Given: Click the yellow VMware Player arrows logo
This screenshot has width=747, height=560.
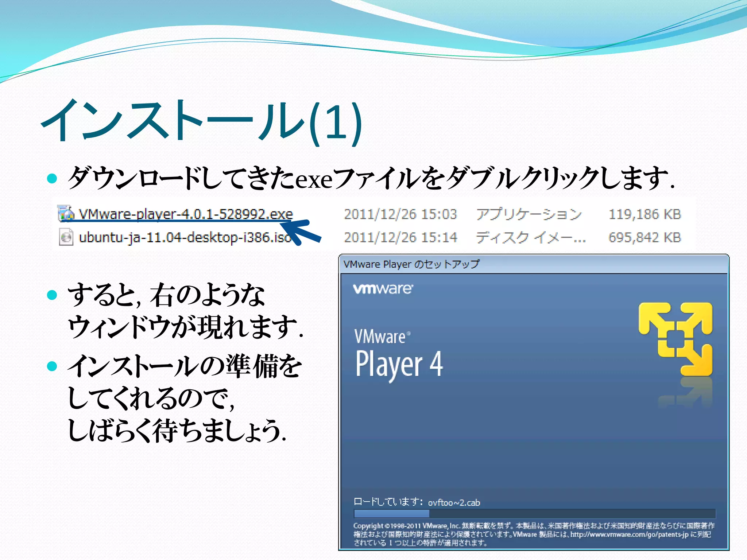Looking at the screenshot, I should pos(676,339).
